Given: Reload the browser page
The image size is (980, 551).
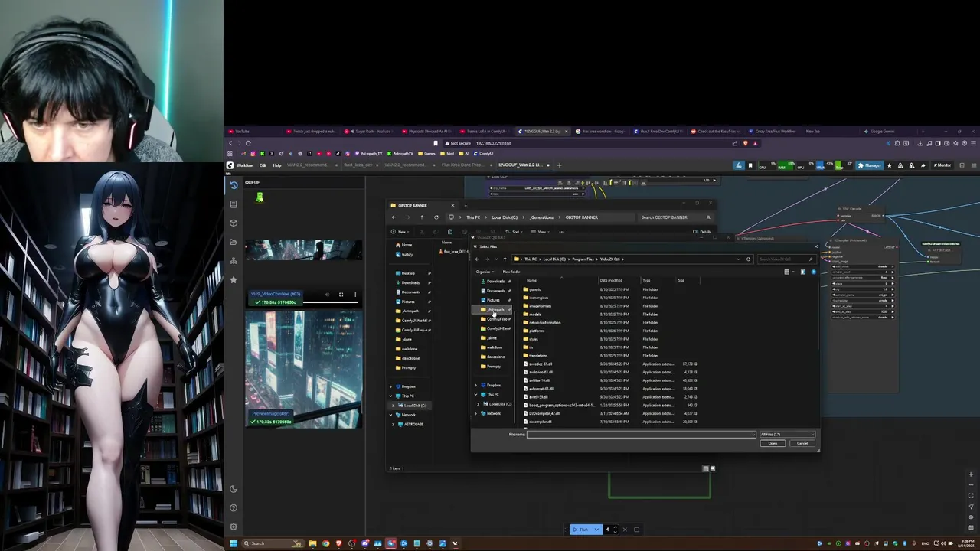Looking at the screenshot, I should pyautogui.click(x=248, y=143).
